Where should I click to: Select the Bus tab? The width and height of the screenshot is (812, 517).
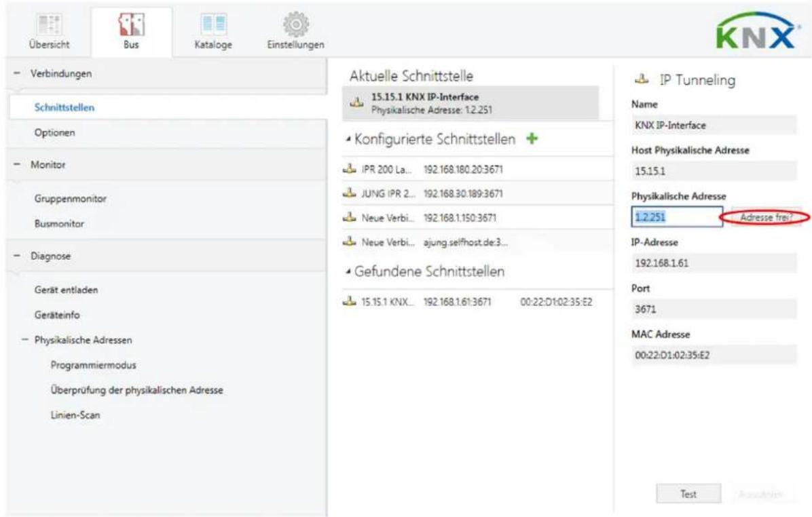131,32
